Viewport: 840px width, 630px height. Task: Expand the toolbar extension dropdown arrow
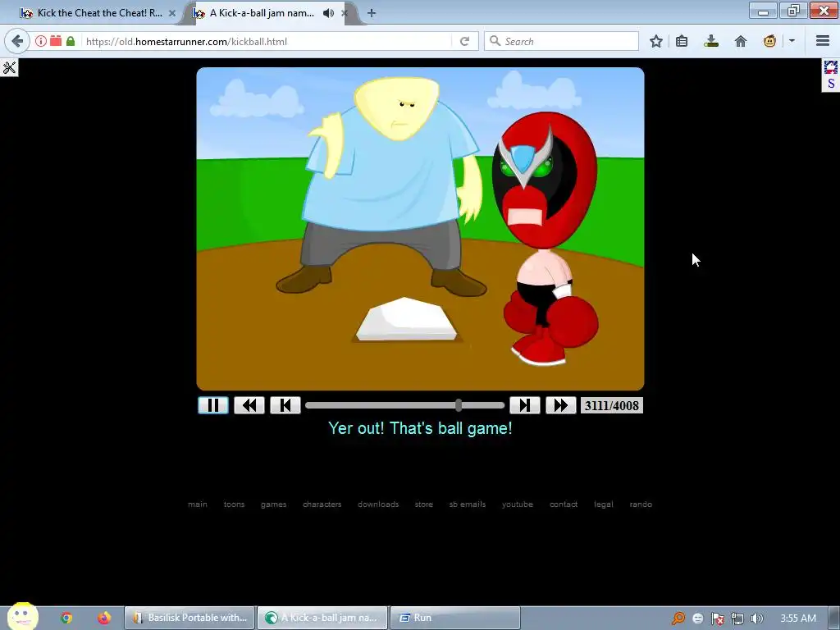(x=792, y=41)
